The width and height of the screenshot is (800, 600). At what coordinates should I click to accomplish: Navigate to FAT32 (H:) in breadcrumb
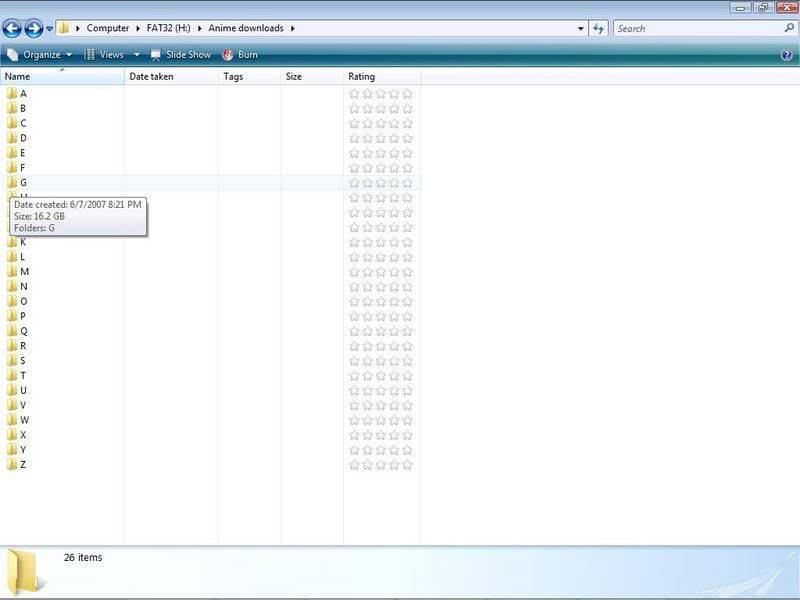(171, 29)
